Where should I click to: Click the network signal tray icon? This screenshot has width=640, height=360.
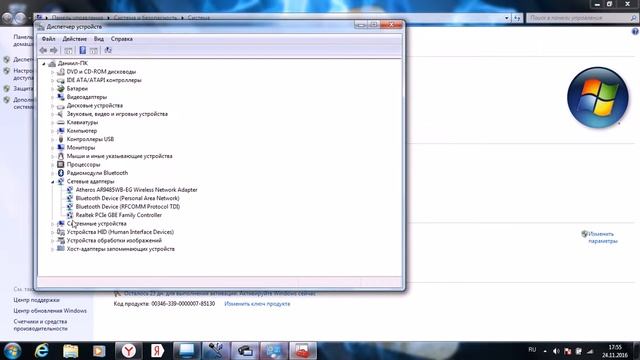pyautogui.click(x=590, y=351)
